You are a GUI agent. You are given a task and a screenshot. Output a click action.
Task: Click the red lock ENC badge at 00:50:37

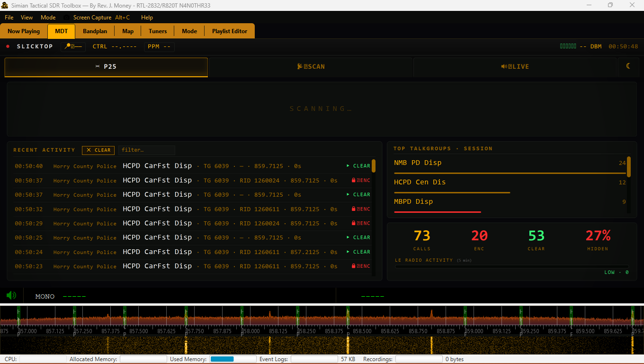pos(361,181)
